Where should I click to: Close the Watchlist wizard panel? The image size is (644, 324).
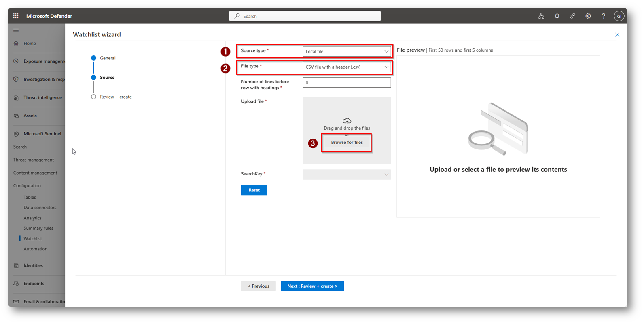pyautogui.click(x=617, y=35)
